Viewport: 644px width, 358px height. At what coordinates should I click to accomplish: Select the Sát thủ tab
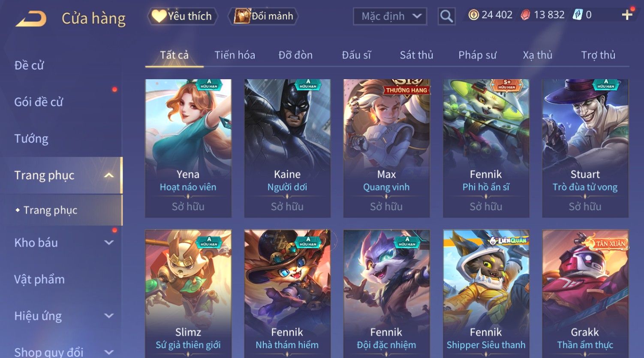pyautogui.click(x=416, y=55)
